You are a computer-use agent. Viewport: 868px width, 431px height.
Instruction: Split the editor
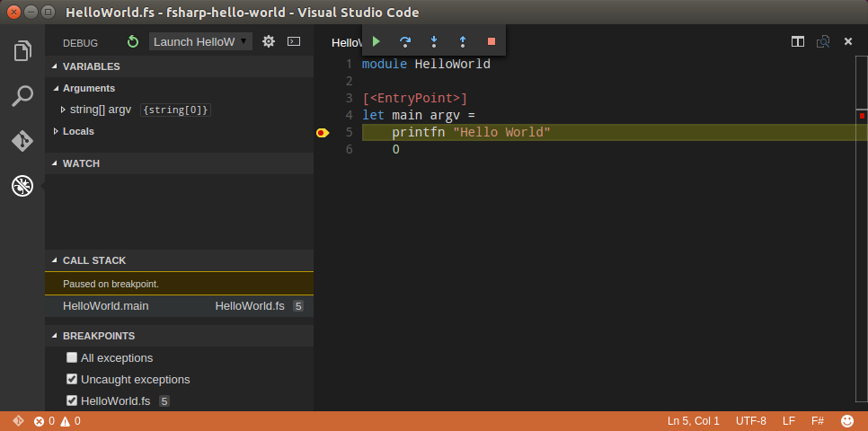[798, 41]
